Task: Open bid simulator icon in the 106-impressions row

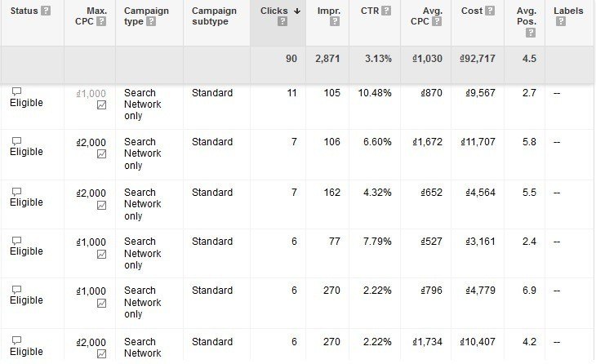Action: pyautogui.click(x=101, y=154)
